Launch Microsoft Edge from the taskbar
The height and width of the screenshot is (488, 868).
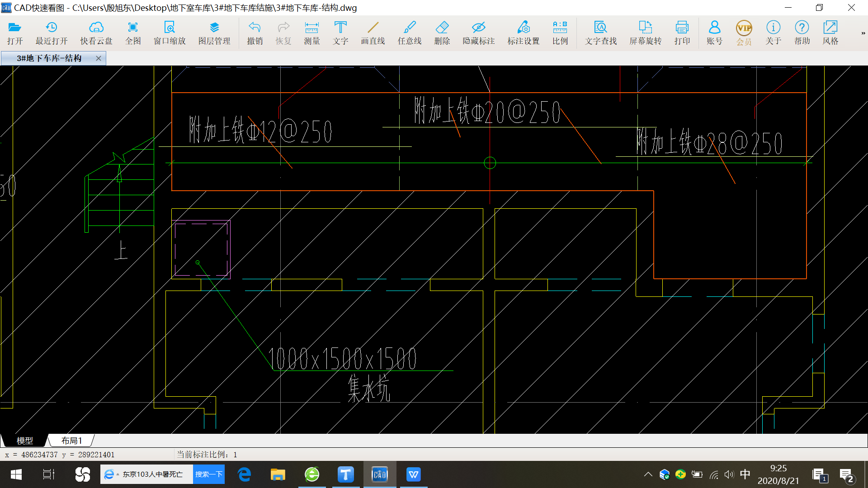[x=244, y=474]
